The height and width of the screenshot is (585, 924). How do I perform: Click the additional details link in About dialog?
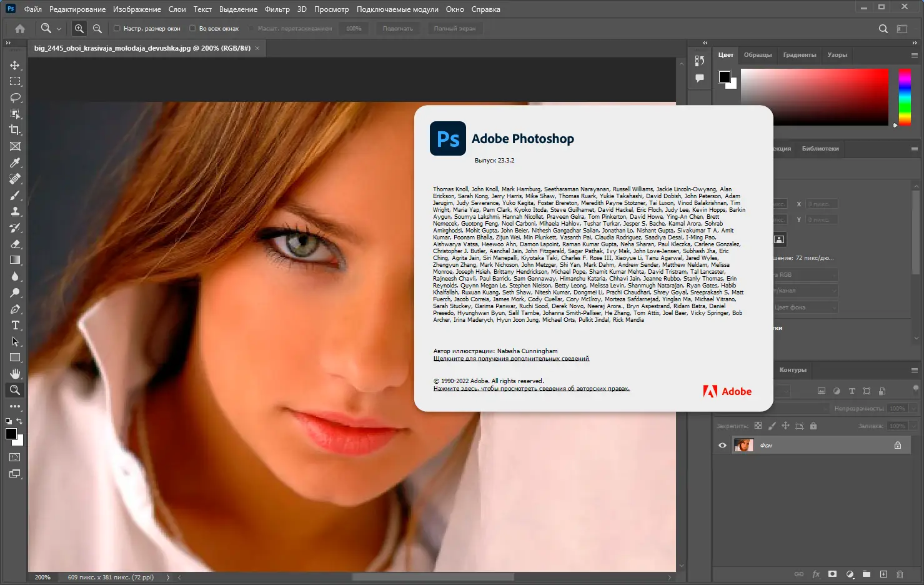(511, 359)
